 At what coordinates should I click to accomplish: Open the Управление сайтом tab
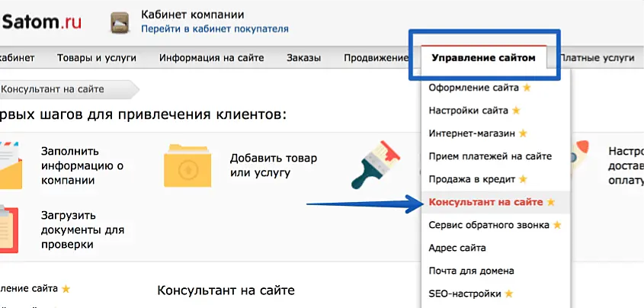(x=483, y=57)
